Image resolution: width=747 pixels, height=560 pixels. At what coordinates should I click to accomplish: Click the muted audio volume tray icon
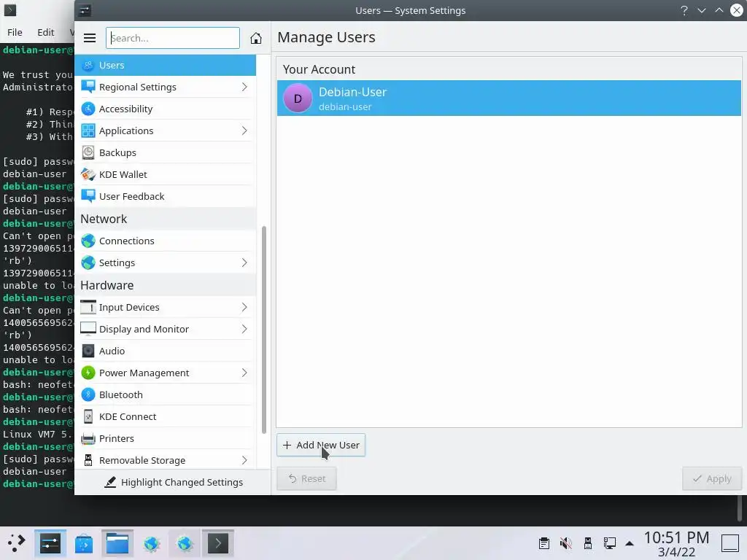point(566,543)
